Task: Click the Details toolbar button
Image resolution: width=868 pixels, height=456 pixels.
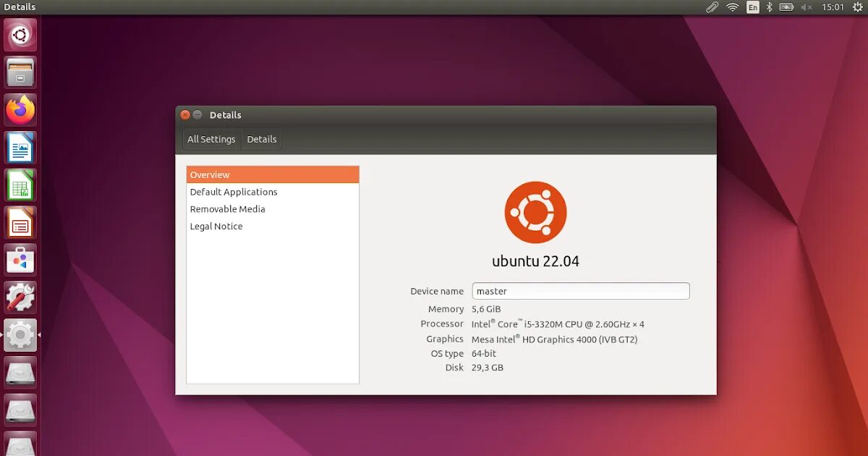Action: tap(262, 139)
